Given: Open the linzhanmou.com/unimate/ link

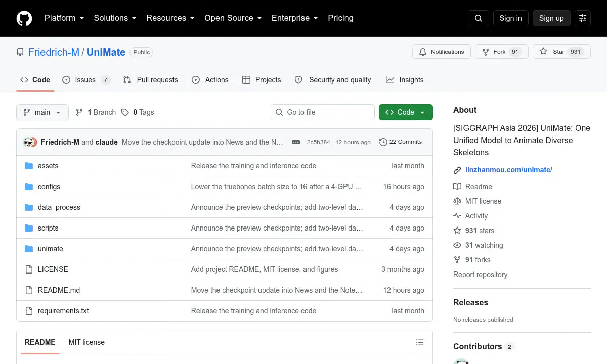Looking at the screenshot, I should [509, 170].
